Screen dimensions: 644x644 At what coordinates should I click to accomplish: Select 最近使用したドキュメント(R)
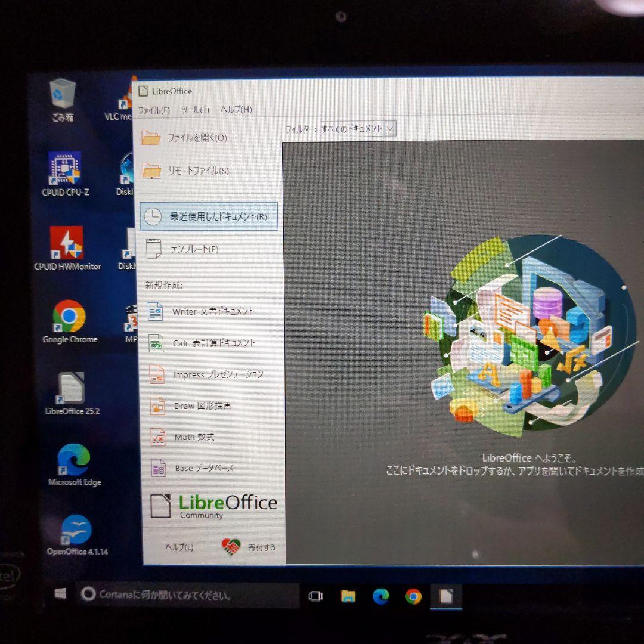point(209,216)
